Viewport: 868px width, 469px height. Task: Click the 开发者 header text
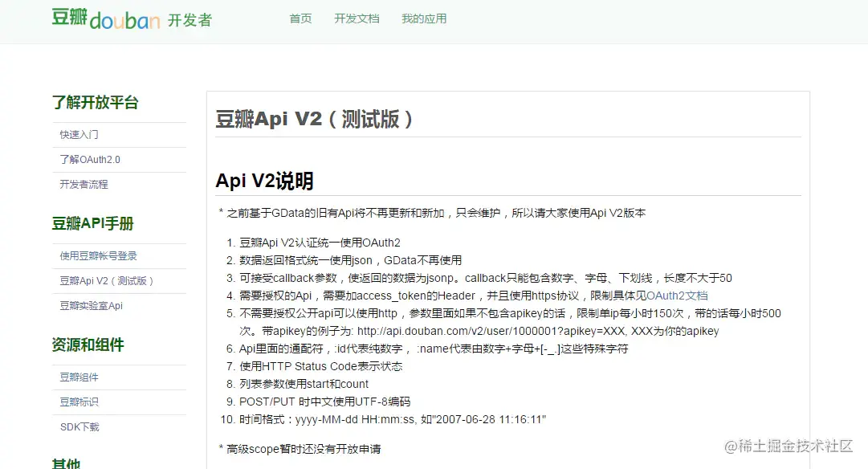pos(189,21)
